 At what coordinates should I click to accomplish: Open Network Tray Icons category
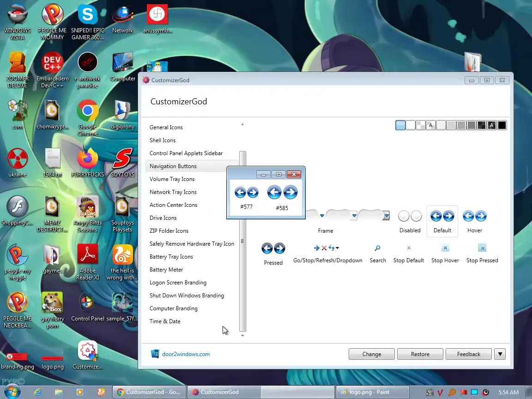click(186, 192)
